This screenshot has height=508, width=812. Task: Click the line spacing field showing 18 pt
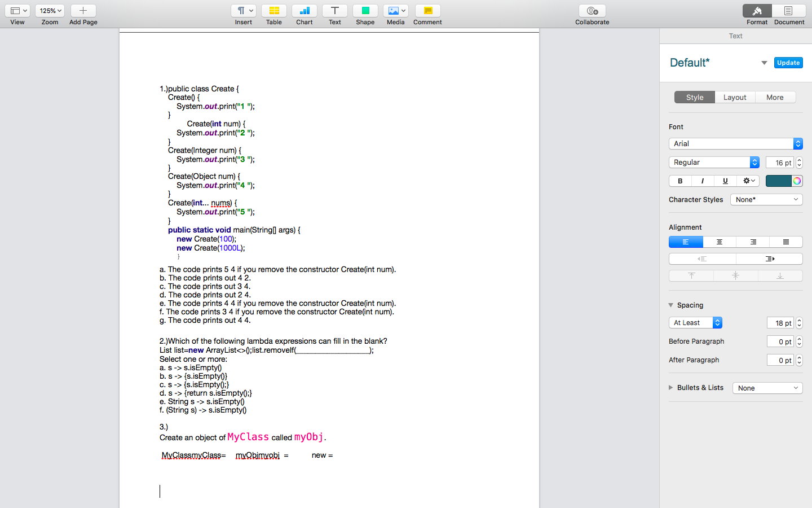tap(780, 323)
